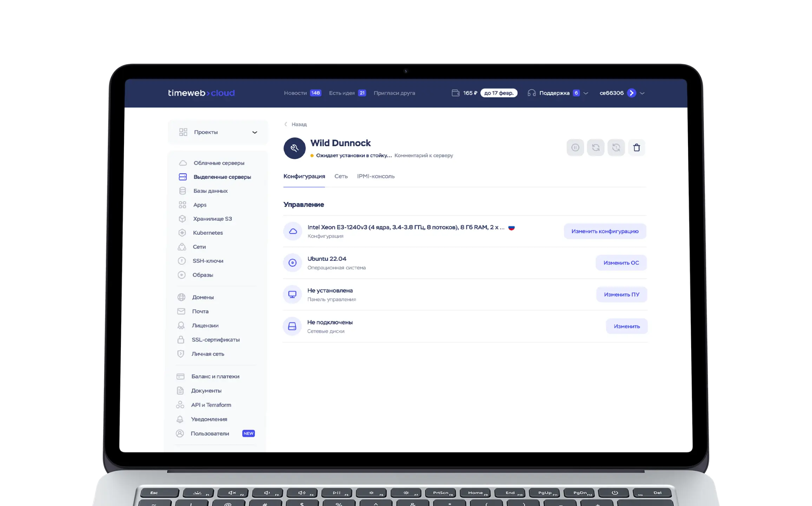Image resolution: width=812 pixels, height=506 pixels.
Task: Click the hard reset icon button
Action: coord(616,148)
